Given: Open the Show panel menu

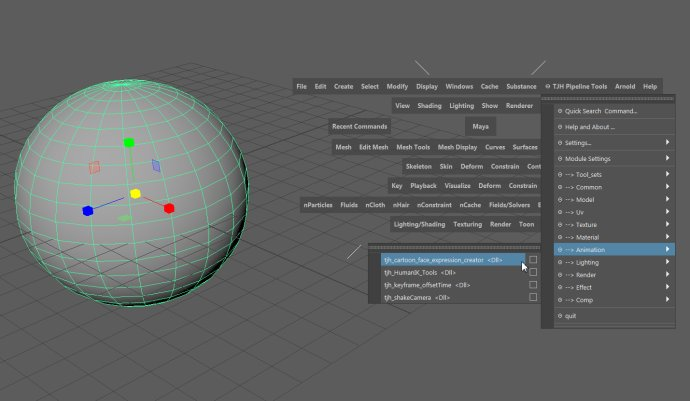Looking at the screenshot, I should [489, 106].
